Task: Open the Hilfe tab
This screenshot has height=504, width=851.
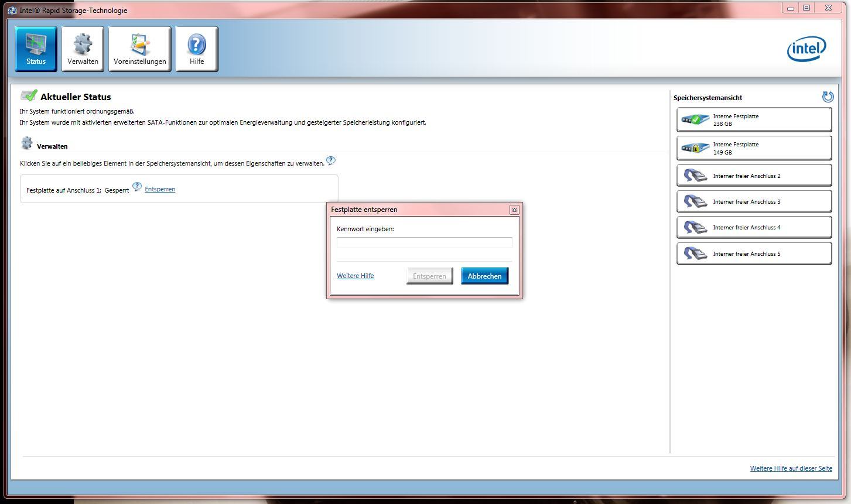Action: (197, 49)
